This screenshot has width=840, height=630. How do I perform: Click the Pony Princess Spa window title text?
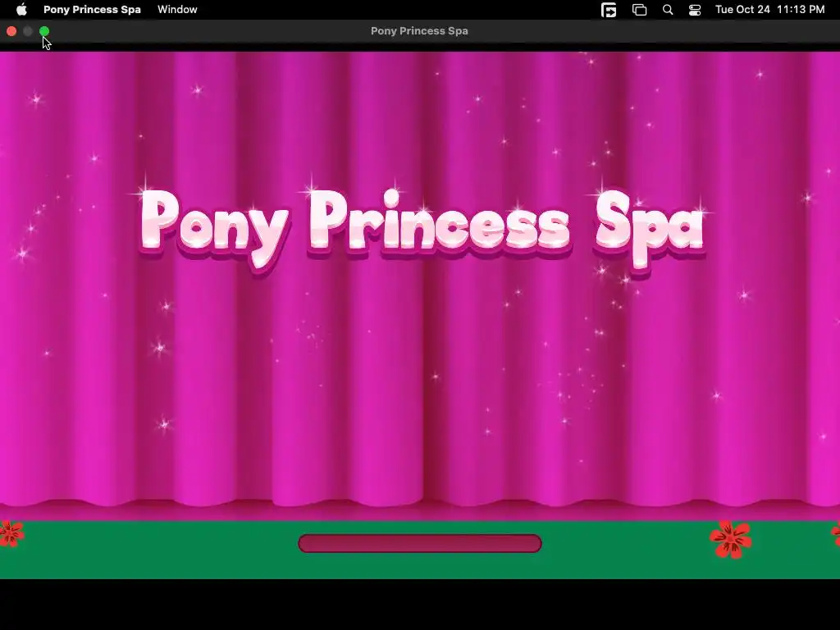tap(419, 31)
